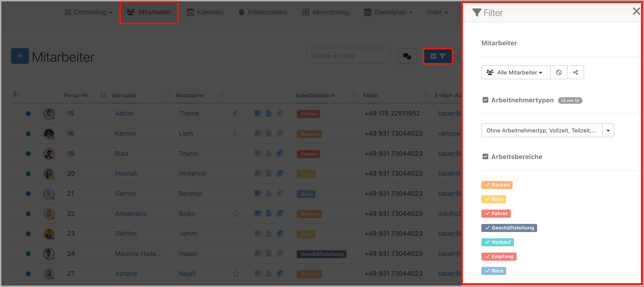Toggle the Arbeitsbereiche checkbox
This screenshot has height=287, width=644.
tap(485, 157)
